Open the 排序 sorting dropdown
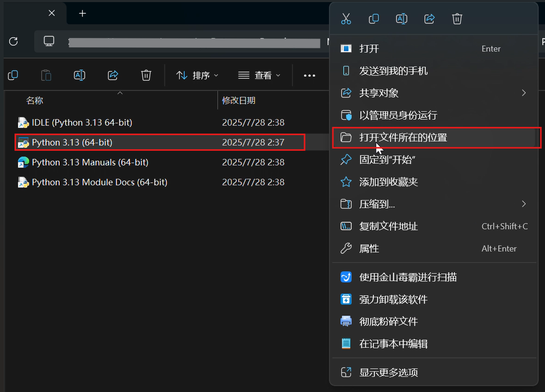Image resolution: width=545 pixels, height=392 pixels. (x=197, y=75)
